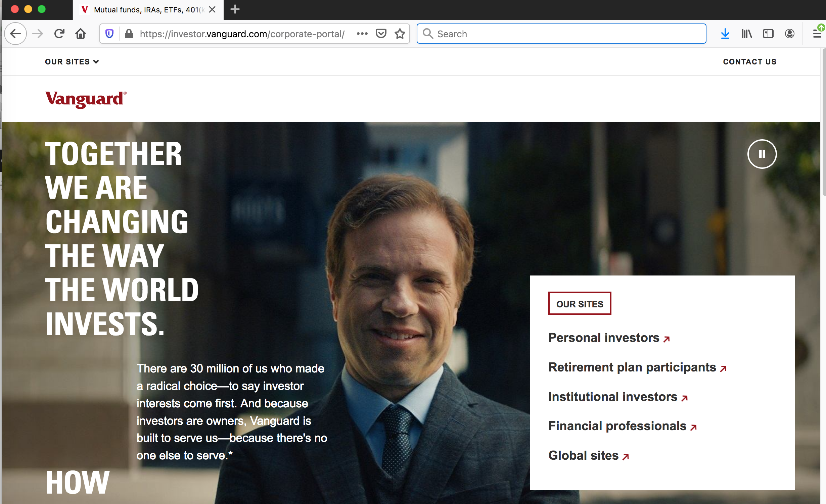Open tracking protection shield info

tap(109, 34)
